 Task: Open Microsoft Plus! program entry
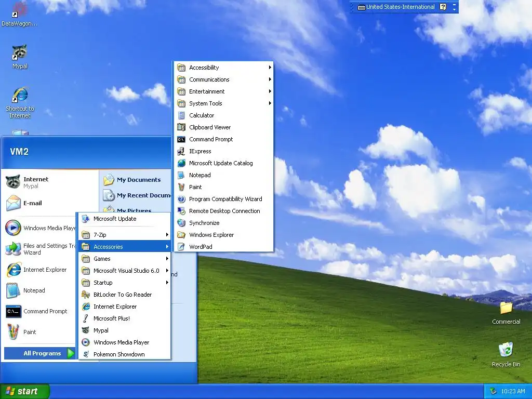[x=125, y=318]
